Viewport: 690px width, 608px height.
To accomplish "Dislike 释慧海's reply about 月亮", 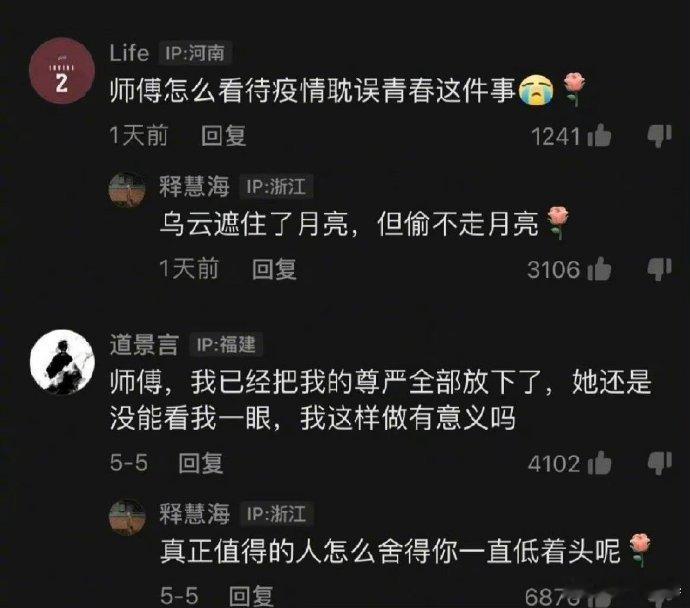I will pyautogui.click(x=659, y=269).
